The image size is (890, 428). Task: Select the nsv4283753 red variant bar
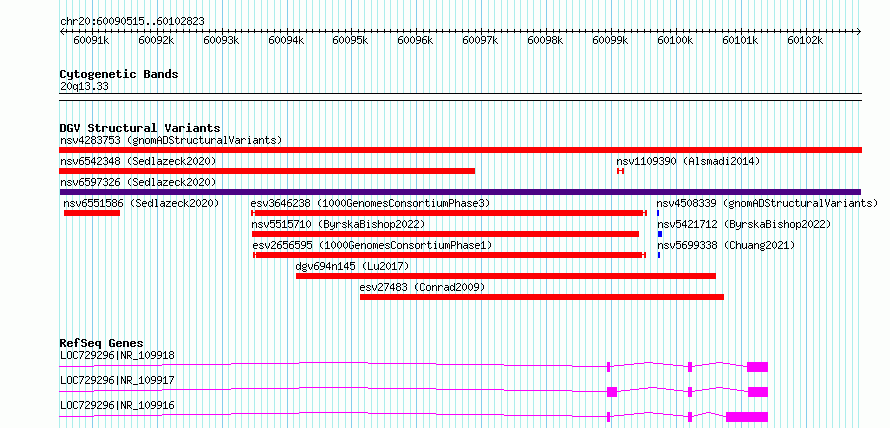pyautogui.click(x=460, y=150)
